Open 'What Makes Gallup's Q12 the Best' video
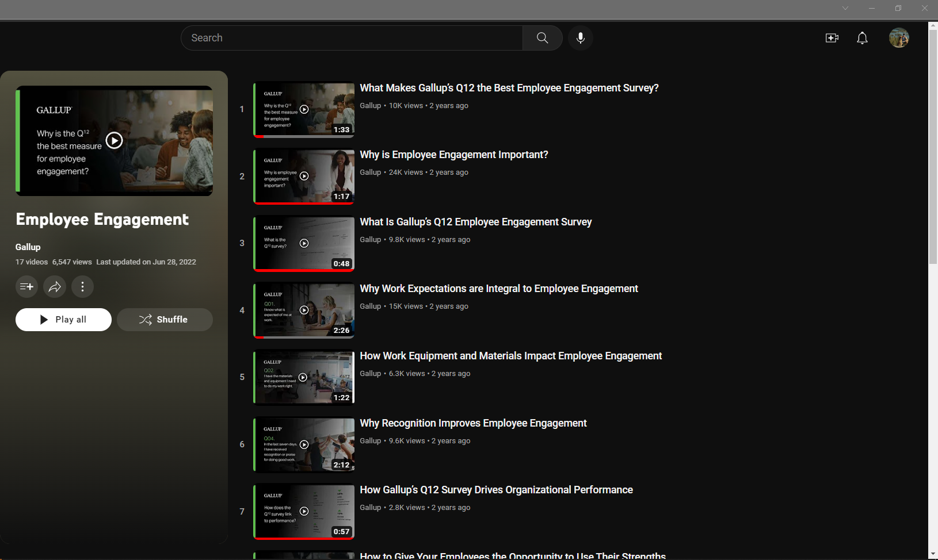Image resolution: width=938 pixels, height=560 pixels. (509, 88)
